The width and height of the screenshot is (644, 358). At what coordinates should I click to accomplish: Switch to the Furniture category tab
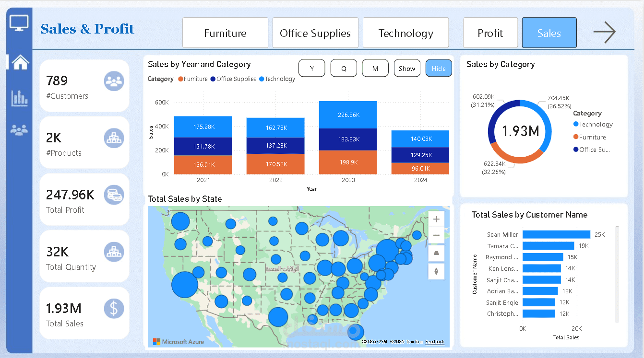coord(225,33)
